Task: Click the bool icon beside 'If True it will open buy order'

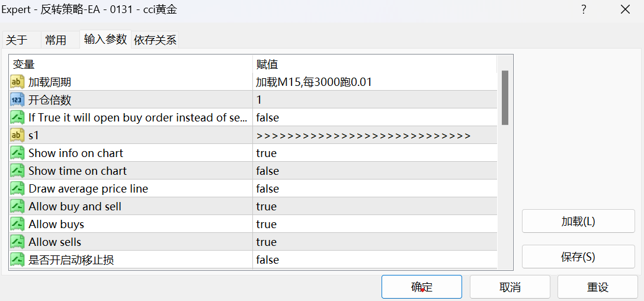Action: point(17,117)
